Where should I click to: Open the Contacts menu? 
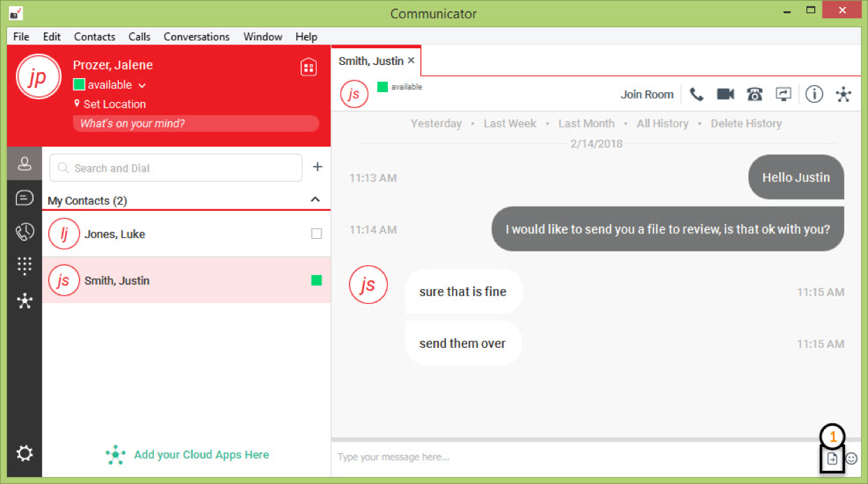pyautogui.click(x=94, y=36)
